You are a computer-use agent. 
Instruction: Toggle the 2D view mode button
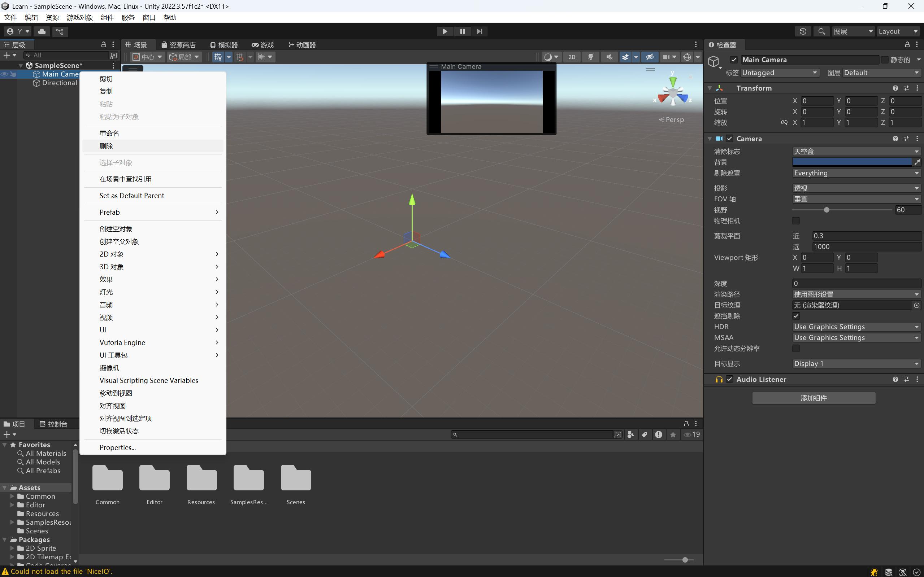point(572,57)
